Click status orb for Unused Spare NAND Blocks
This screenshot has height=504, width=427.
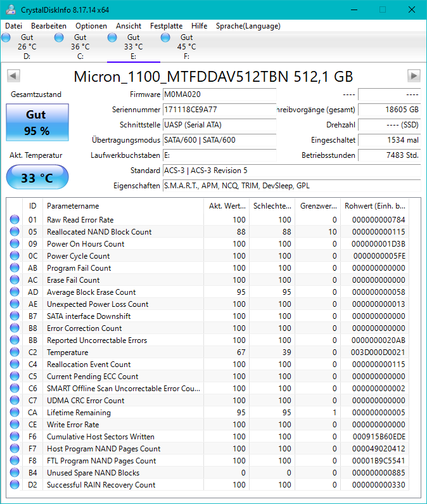[15, 472]
